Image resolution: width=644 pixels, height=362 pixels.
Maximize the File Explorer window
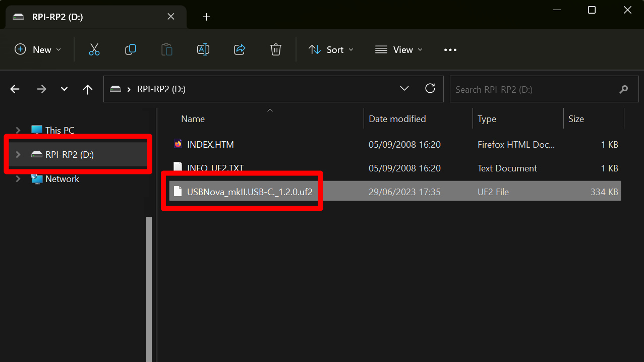click(x=592, y=10)
